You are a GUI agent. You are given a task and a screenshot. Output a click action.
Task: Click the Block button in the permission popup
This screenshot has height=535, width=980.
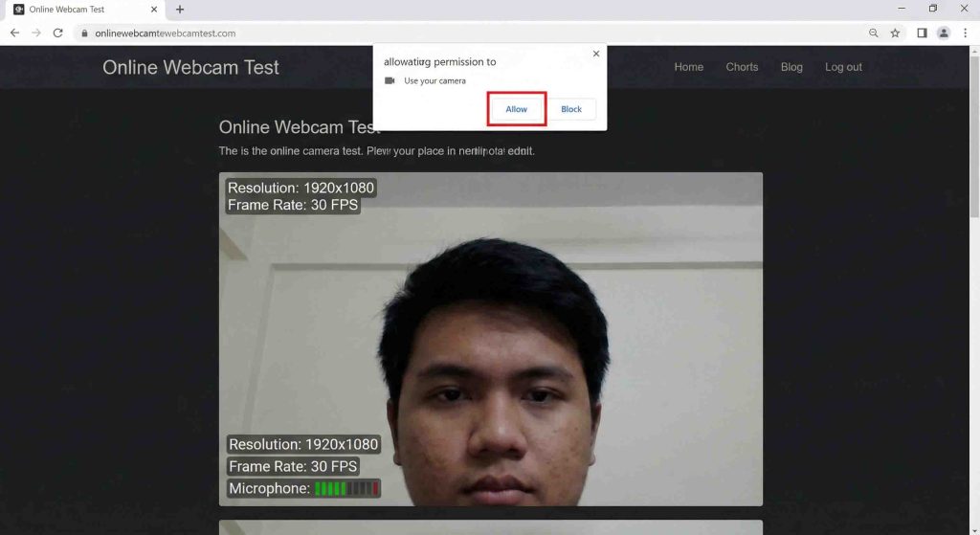[x=571, y=109]
